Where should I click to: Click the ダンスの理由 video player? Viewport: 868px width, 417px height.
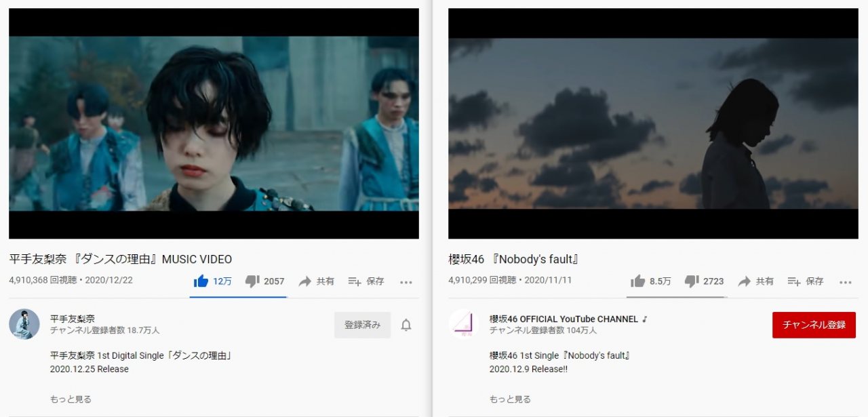pyautogui.click(x=214, y=123)
